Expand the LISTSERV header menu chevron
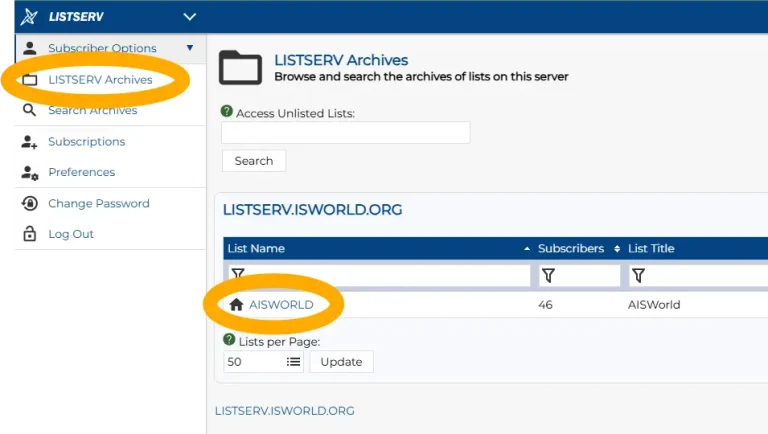This screenshot has width=768, height=434. (190, 17)
